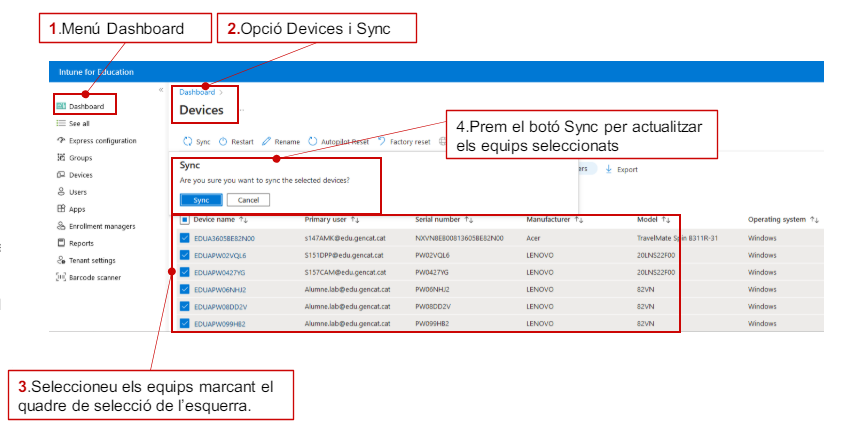
Task: Toggle the select-all checkbox in table header
Action: pyautogui.click(x=184, y=219)
